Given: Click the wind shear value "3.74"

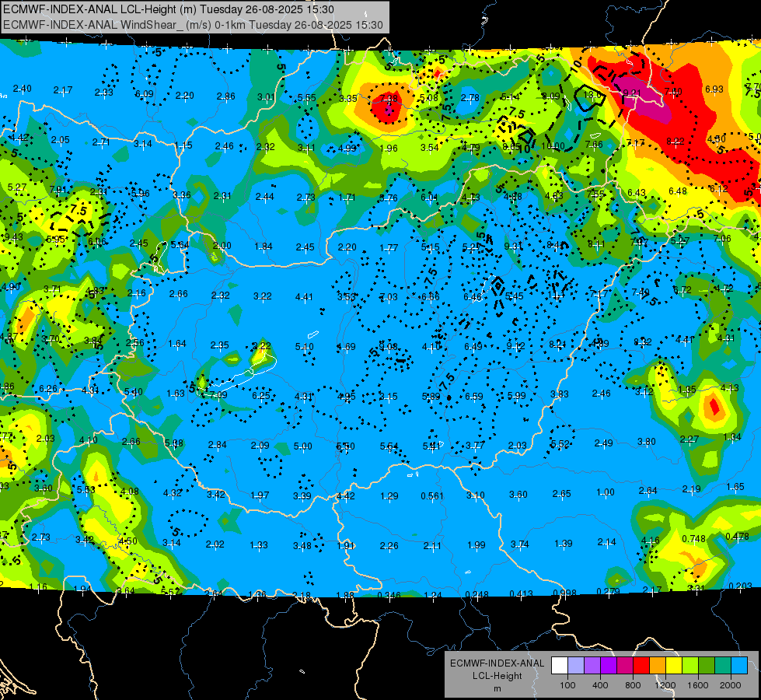Looking at the screenshot, I should pyautogui.click(x=519, y=544).
